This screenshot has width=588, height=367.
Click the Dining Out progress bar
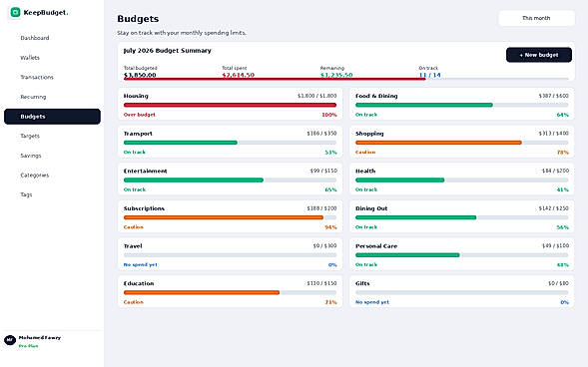461,217
